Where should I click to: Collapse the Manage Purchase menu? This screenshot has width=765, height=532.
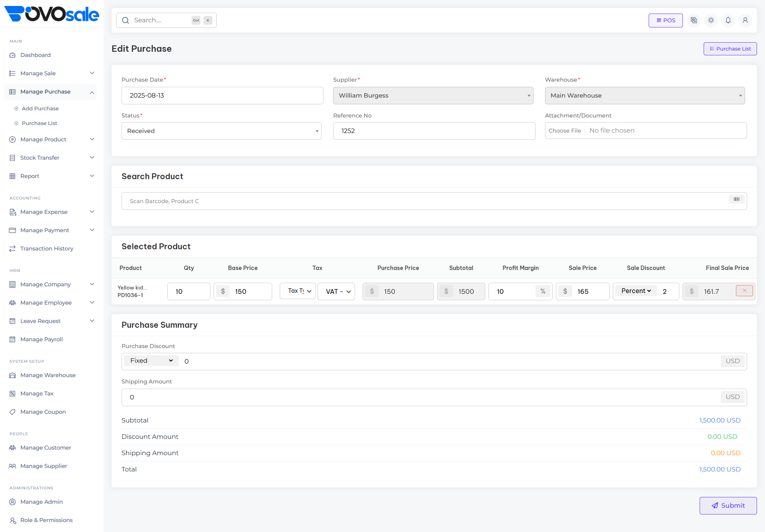tap(50, 92)
